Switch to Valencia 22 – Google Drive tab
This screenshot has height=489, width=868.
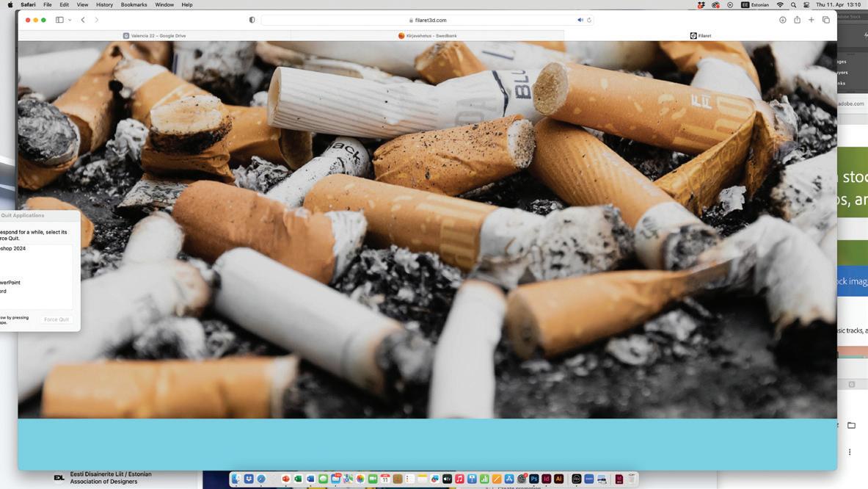click(154, 35)
